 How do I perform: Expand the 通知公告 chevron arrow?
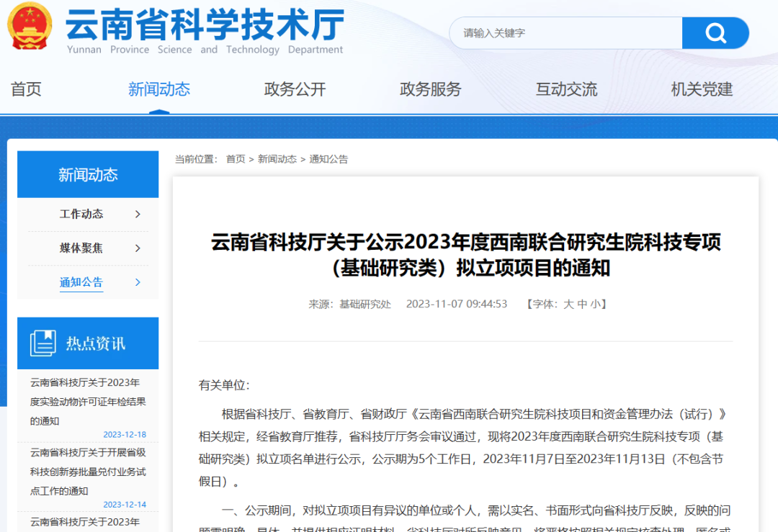click(x=138, y=282)
